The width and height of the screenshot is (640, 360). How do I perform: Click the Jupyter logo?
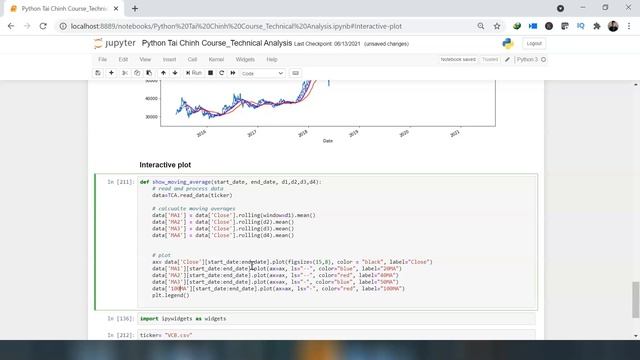(x=115, y=43)
